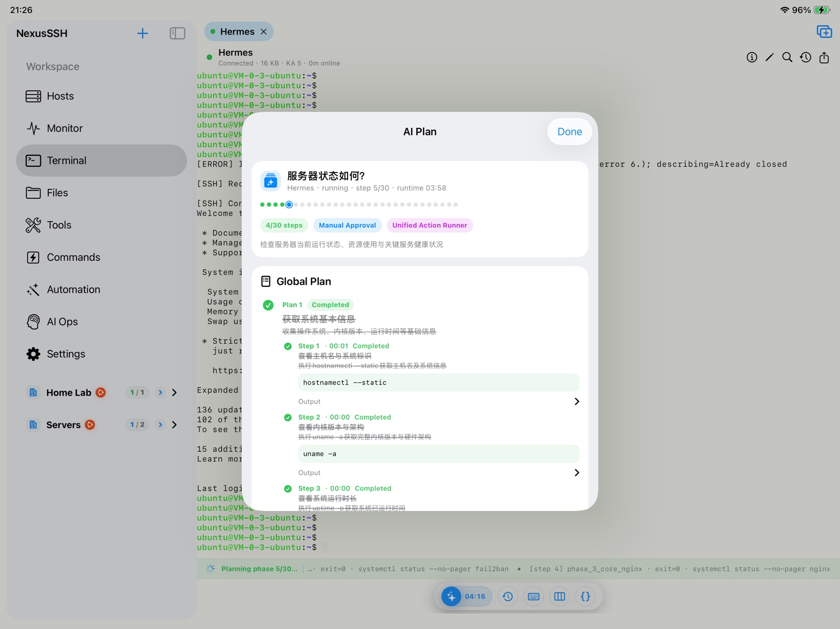The height and width of the screenshot is (629, 840).
Task: Click the Monitor pulse icon
Action: pyautogui.click(x=33, y=129)
